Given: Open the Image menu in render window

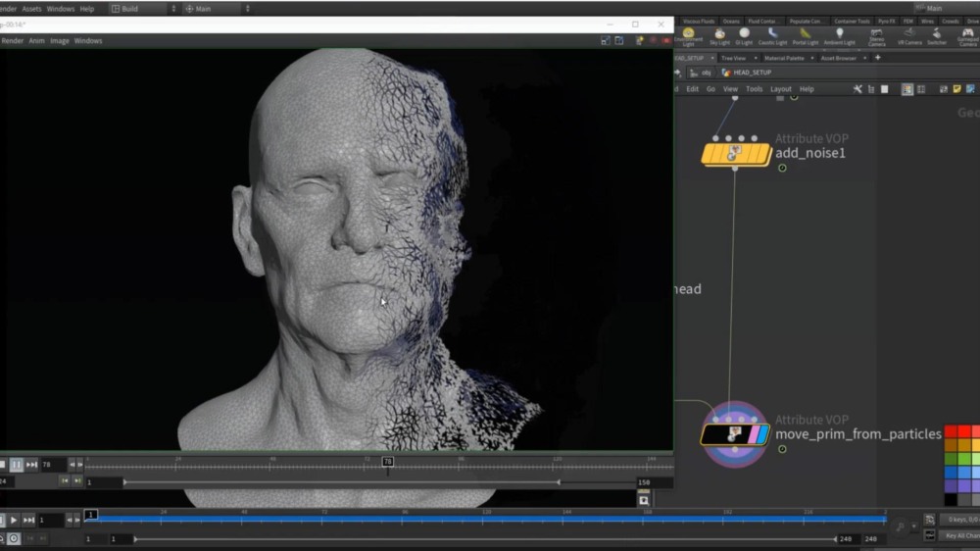Looking at the screenshot, I should click(x=60, y=40).
